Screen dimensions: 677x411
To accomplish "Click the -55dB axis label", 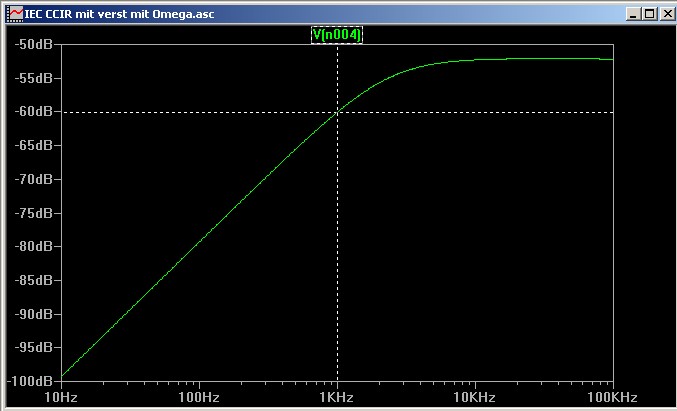I will [x=33, y=78].
